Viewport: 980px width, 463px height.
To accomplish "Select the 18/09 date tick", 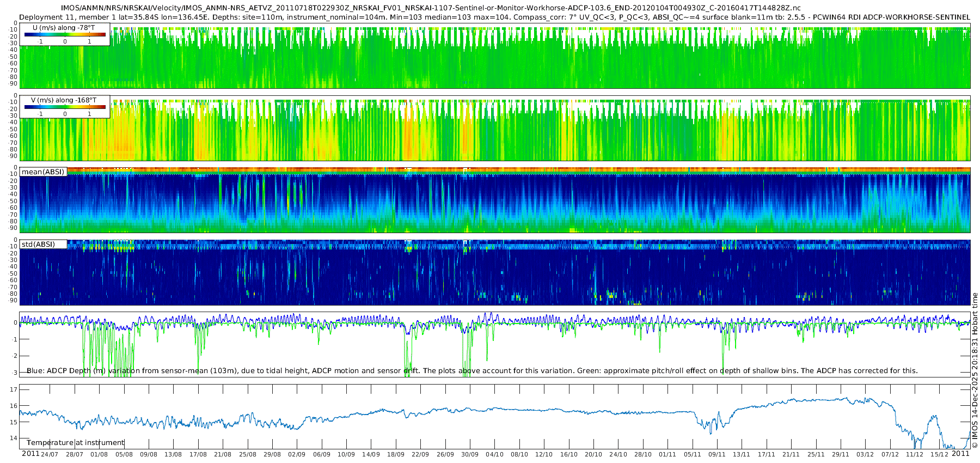I will (395, 454).
